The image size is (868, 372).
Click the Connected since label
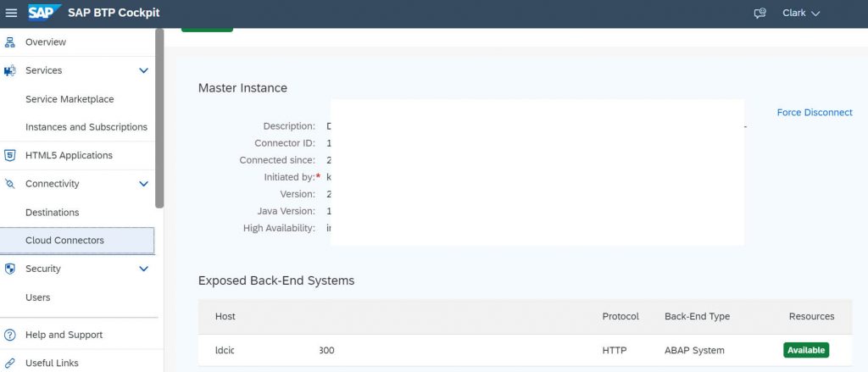tap(277, 160)
